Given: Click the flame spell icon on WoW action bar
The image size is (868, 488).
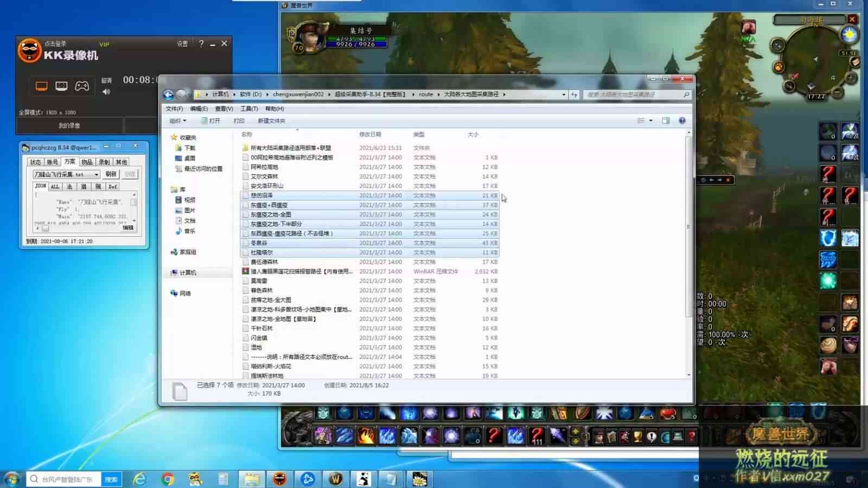Looking at the screenshot, I should tap(366, 435).
